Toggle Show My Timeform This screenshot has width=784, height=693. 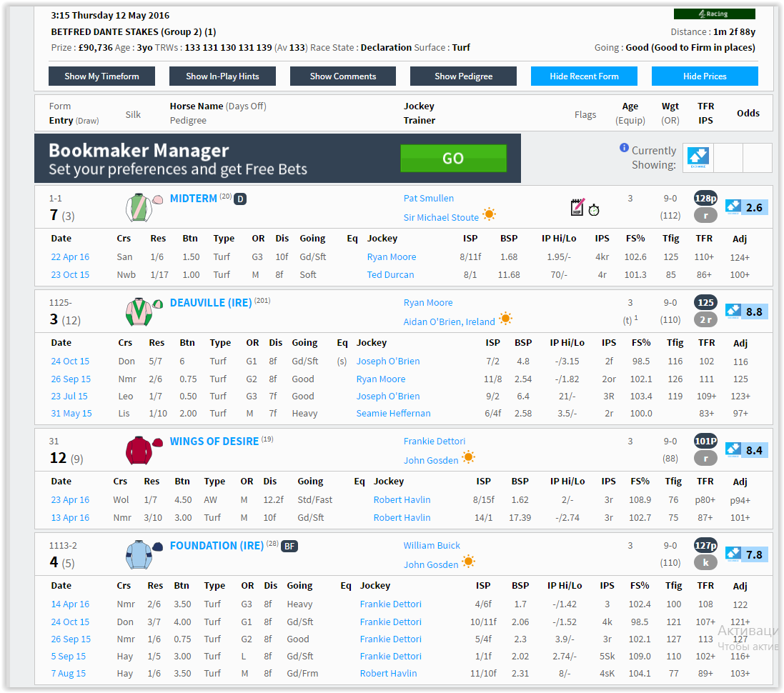[101, 76]
